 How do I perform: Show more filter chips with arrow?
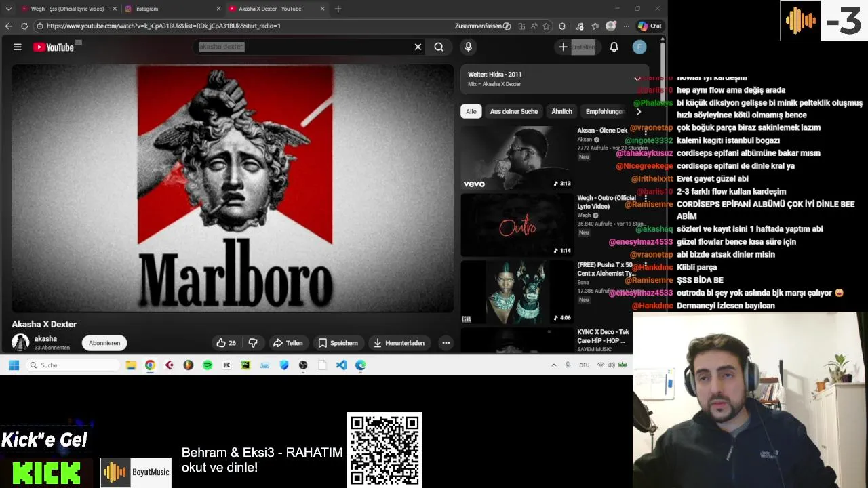pyautogui.click(x=638, y=111)
